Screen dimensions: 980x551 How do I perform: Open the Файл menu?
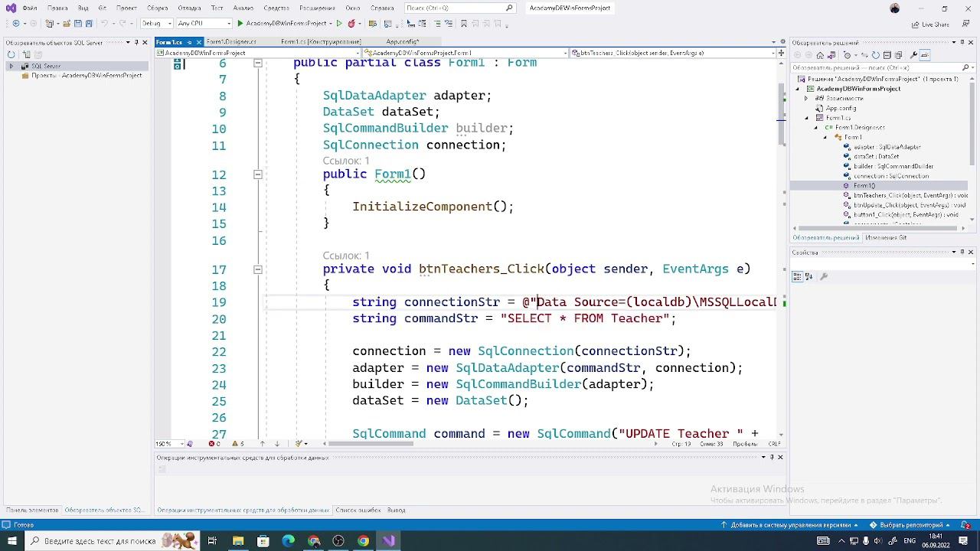coord(30,8)
